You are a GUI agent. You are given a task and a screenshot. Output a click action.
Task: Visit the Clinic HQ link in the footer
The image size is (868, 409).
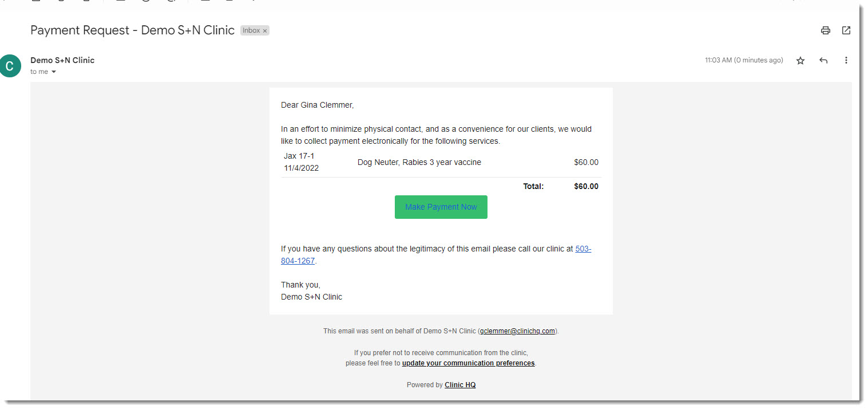coord(460,385)
